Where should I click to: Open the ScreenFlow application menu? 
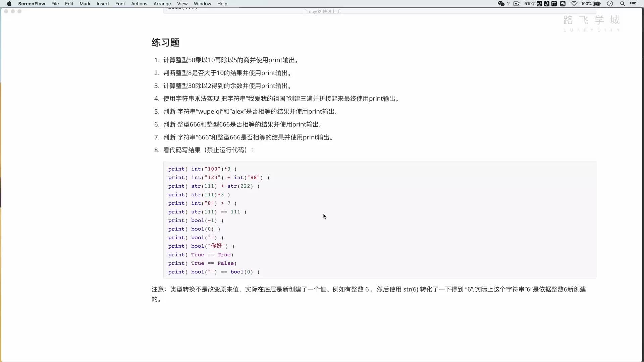coord(32,4)
